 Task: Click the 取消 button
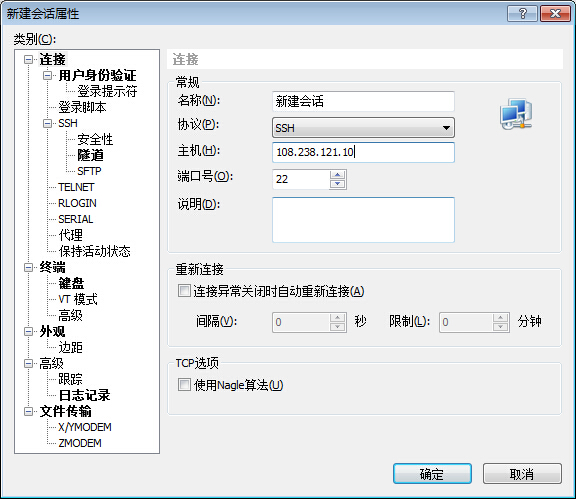point(522,474)
